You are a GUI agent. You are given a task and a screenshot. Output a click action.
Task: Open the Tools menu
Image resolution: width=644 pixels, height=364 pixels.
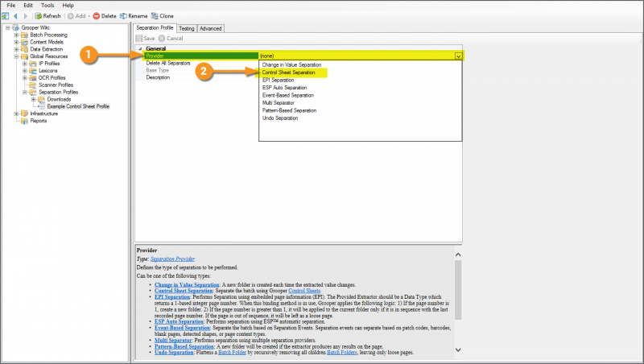click(47, 6)
